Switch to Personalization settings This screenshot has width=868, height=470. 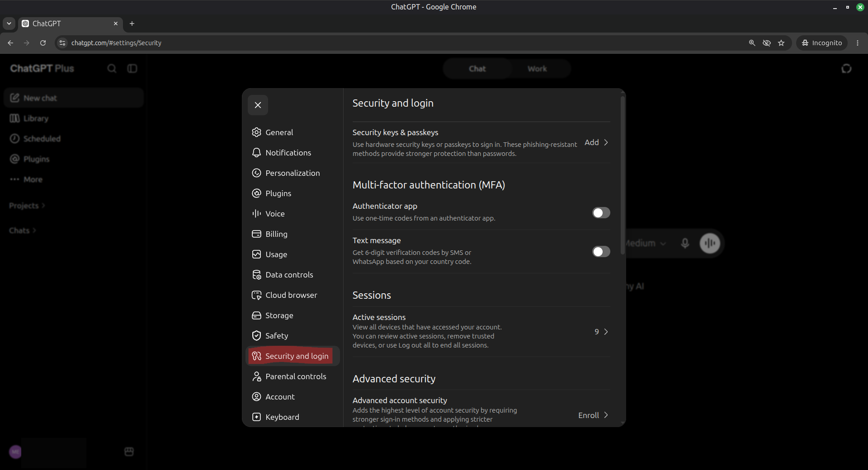click(x=292, y=173)
